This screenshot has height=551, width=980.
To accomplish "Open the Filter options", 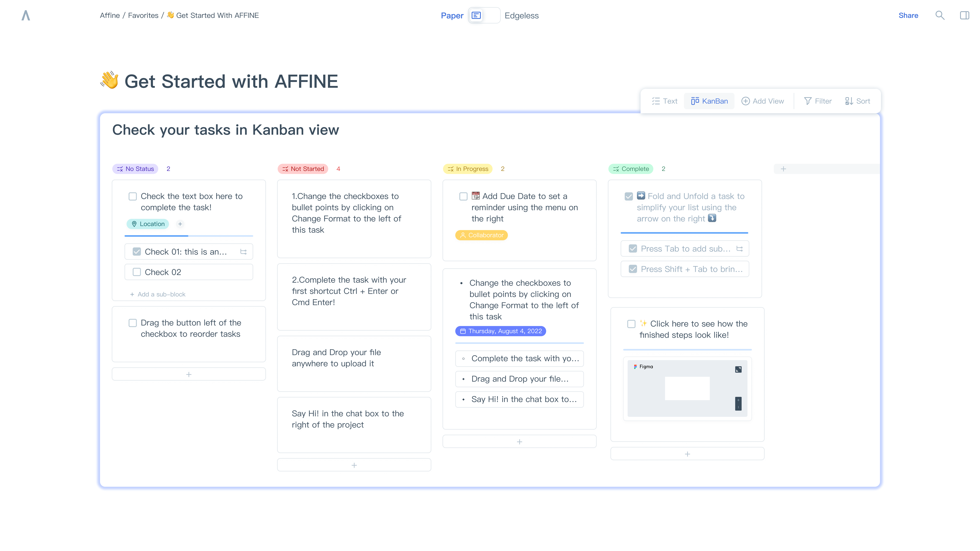I will [x=818, y=101].
